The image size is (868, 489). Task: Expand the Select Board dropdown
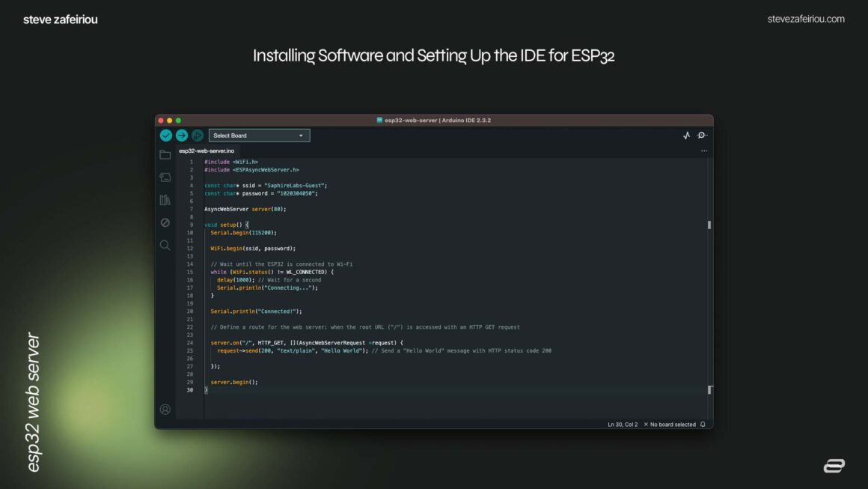click(x=259, y=136)
